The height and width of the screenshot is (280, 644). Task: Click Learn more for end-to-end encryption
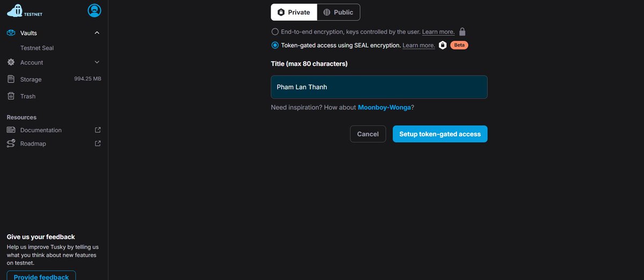point(438,32)
